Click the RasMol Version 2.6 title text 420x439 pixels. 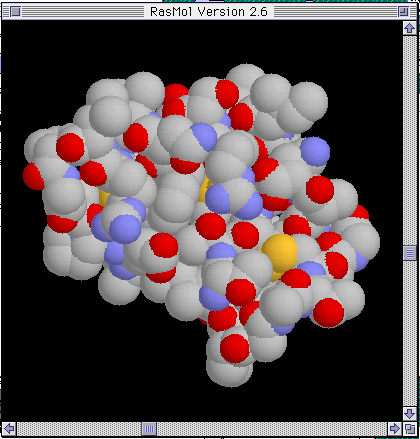[209, 12]
